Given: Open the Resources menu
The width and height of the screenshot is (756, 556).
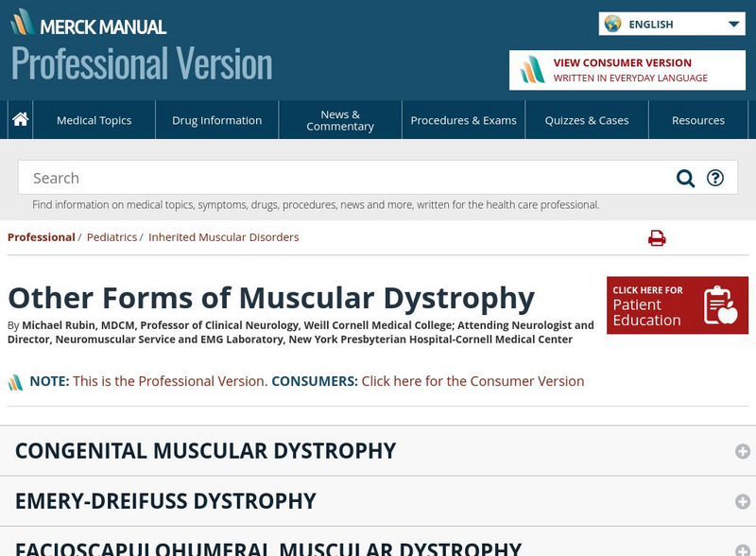Looking at the screenshot, I should 698,119.
